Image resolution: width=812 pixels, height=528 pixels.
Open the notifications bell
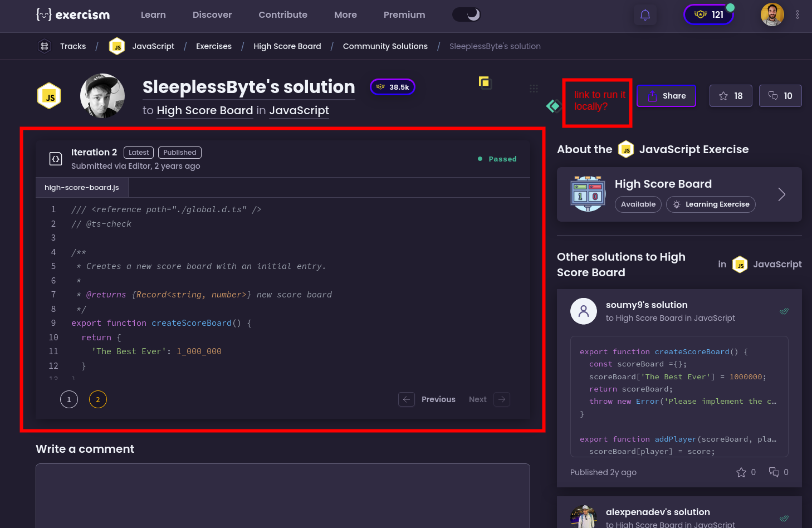pos(645,15)
